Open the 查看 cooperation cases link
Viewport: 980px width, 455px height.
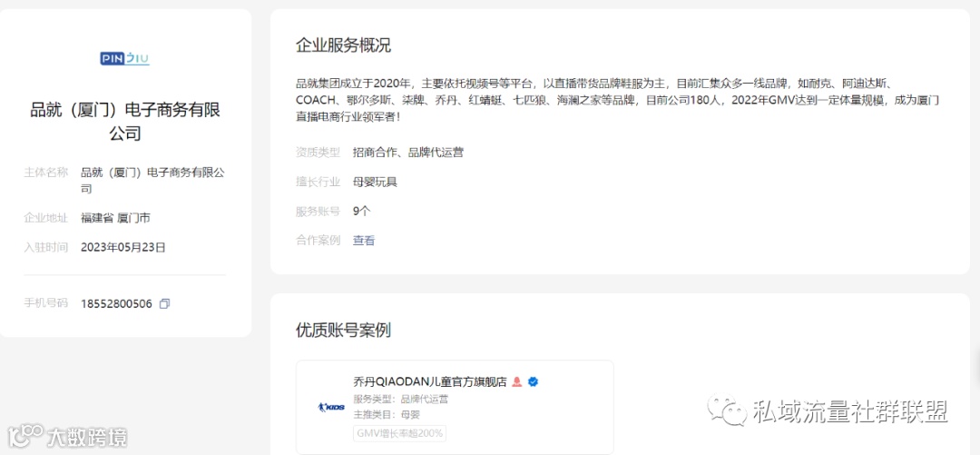click(x=364, y=241)
